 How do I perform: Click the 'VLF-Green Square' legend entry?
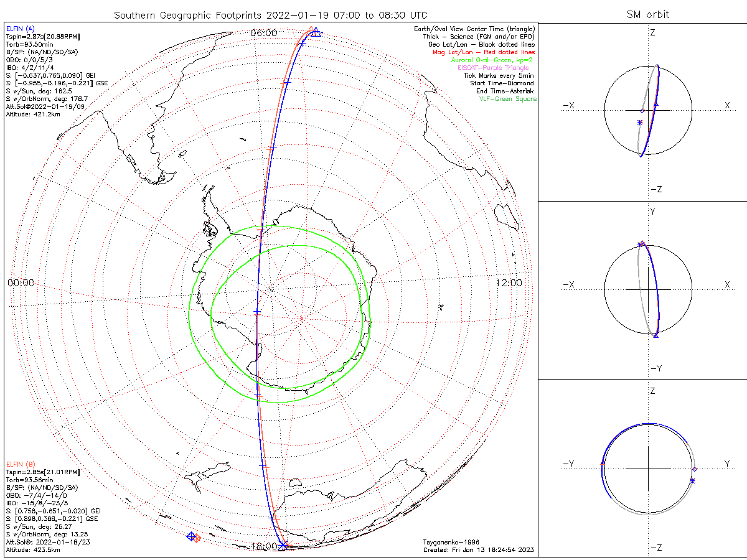(507, 99)
